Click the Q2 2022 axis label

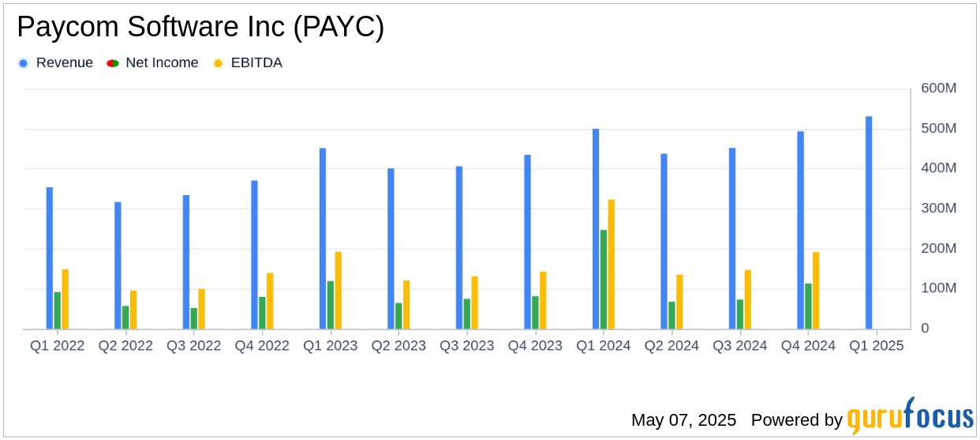pos(125,346)
